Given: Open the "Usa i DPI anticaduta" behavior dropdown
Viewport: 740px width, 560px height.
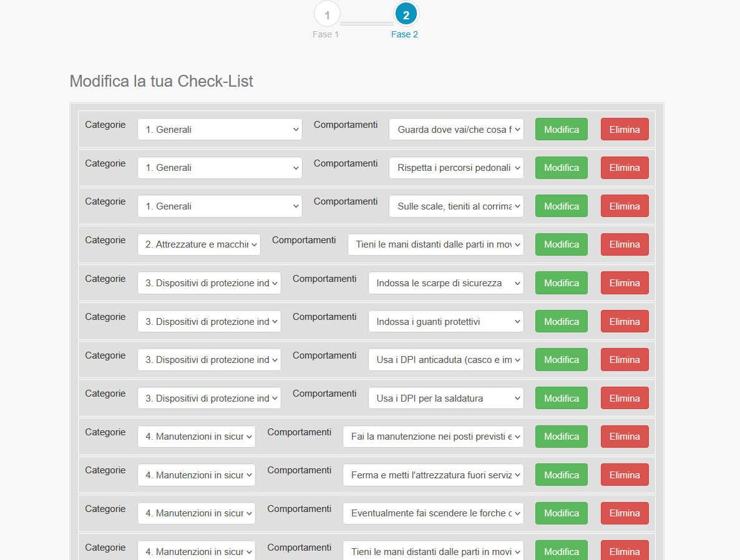Looking at the screenshot, I should [445, 360].
